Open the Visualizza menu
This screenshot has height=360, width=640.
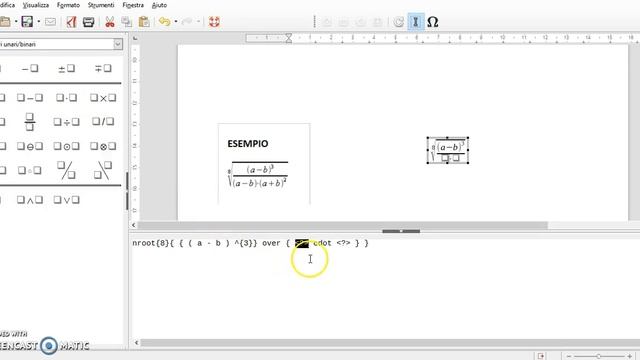click(x=36, y=5)
